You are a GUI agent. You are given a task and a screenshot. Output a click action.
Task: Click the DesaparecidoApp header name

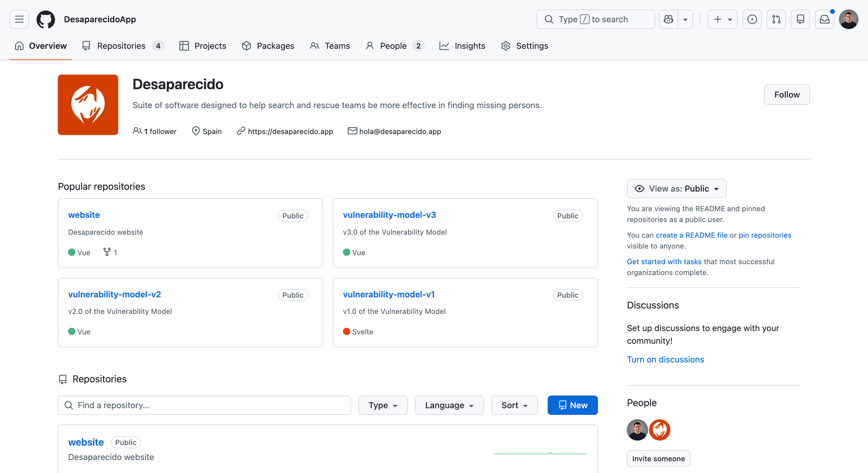pyautogui.click(x=100, y=19)
